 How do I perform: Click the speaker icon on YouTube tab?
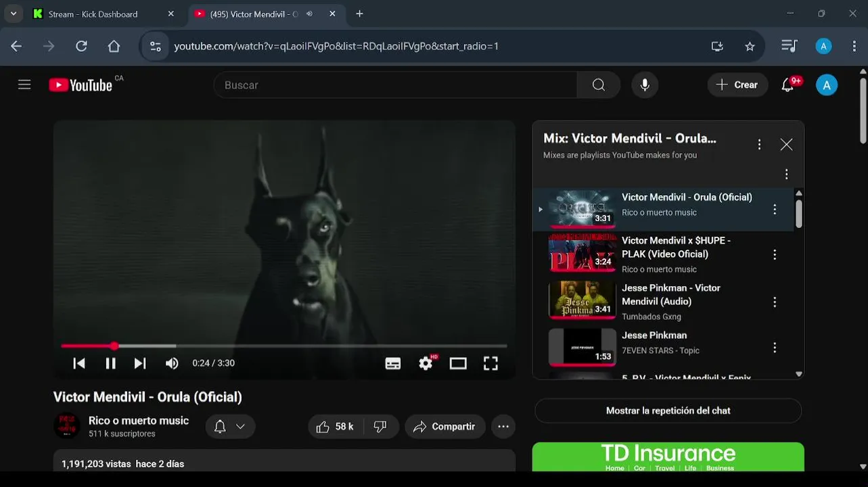click(x=309, y=14)
